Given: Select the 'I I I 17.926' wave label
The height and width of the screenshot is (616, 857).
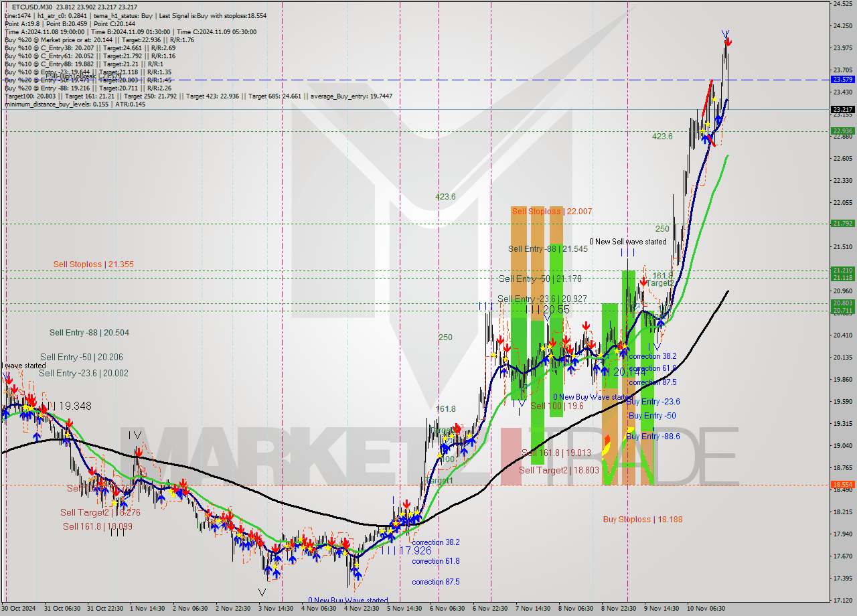Looking at the screenshot, I should click(x=406, y=550).
